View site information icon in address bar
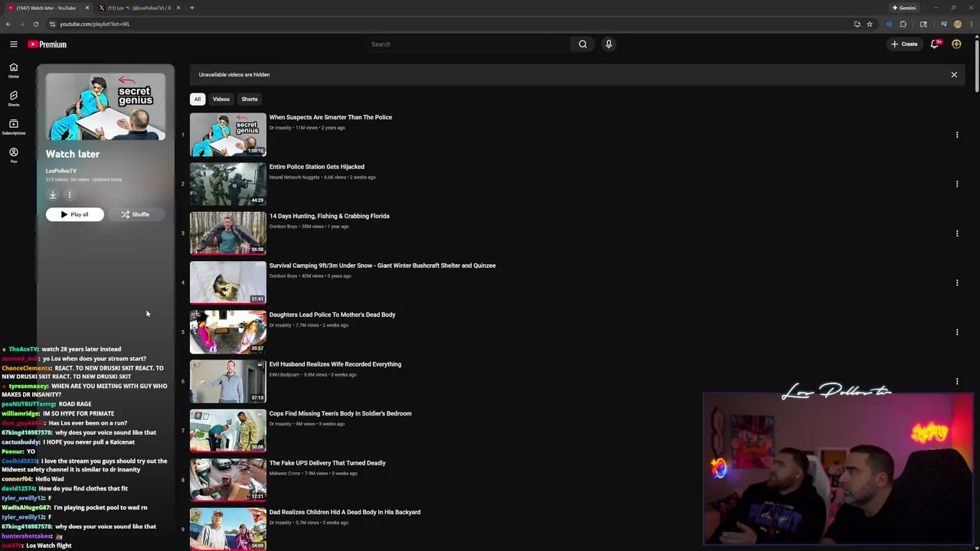The image size is (980, 551). pos(52,24)
